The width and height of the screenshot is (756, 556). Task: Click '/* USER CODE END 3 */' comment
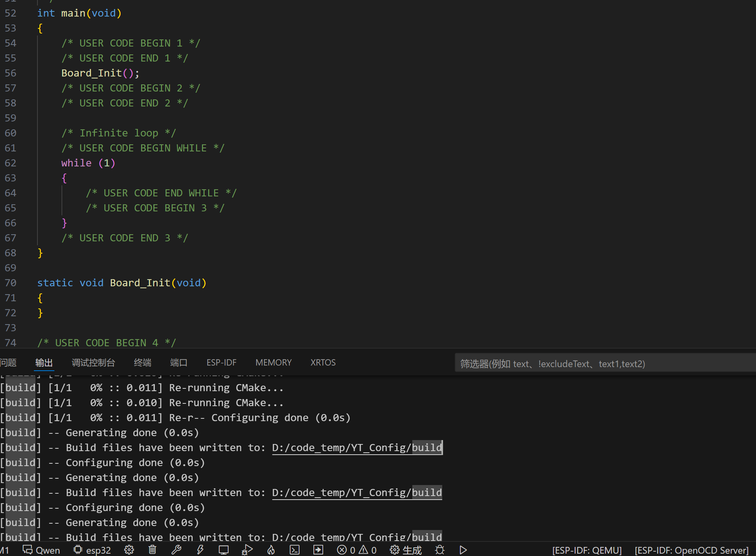pyautogui.click(x=125, y=238)
